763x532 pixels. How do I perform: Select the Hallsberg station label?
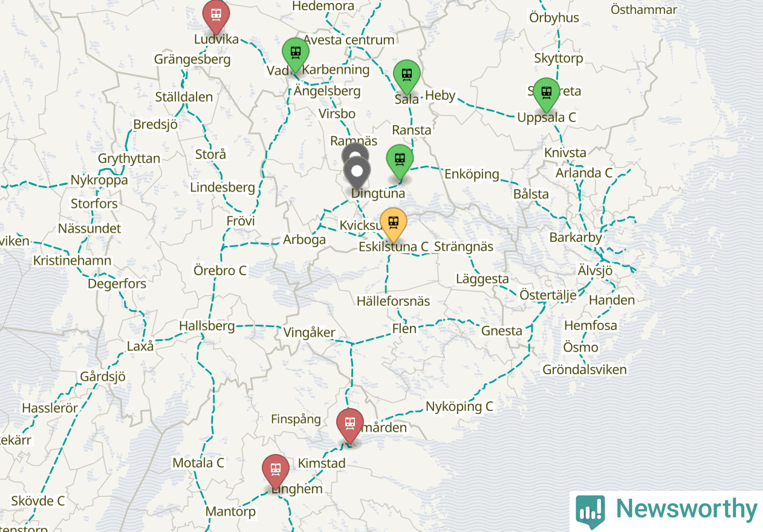coord(207,326)
